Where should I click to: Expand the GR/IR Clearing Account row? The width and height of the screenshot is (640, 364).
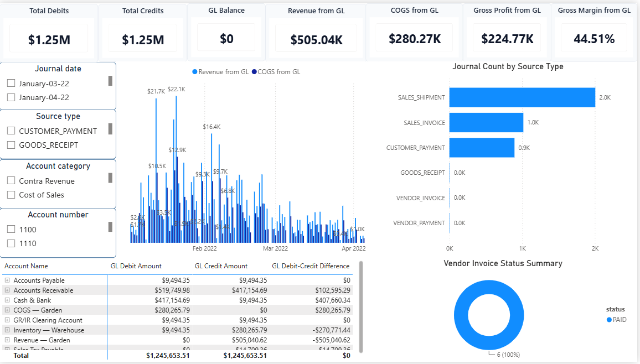[x=7, y=320]
